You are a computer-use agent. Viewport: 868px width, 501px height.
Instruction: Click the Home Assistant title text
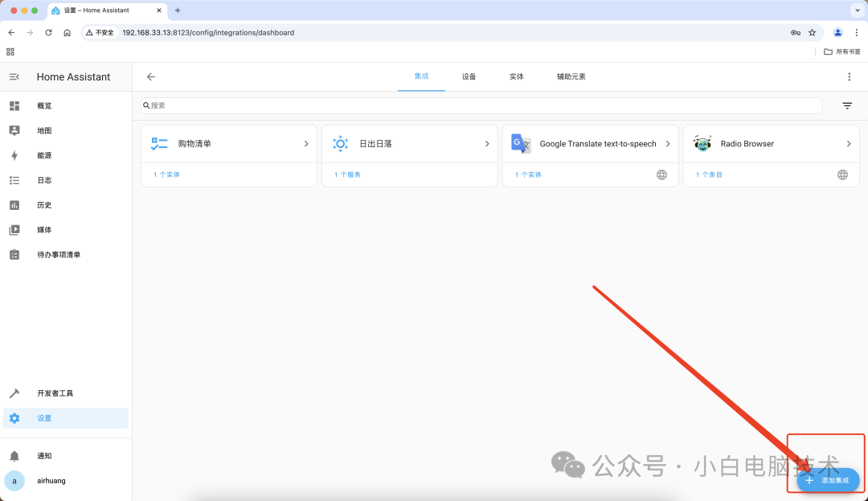tap(74, 77)
